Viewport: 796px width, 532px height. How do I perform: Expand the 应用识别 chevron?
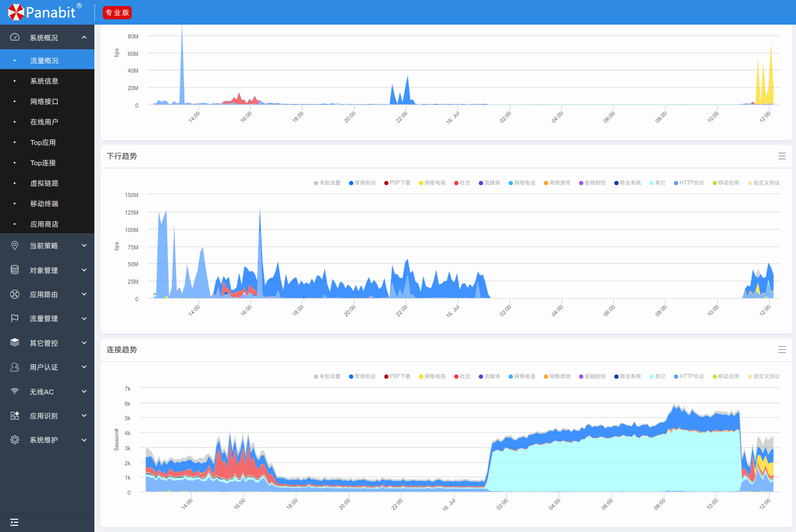coord(84,415)
